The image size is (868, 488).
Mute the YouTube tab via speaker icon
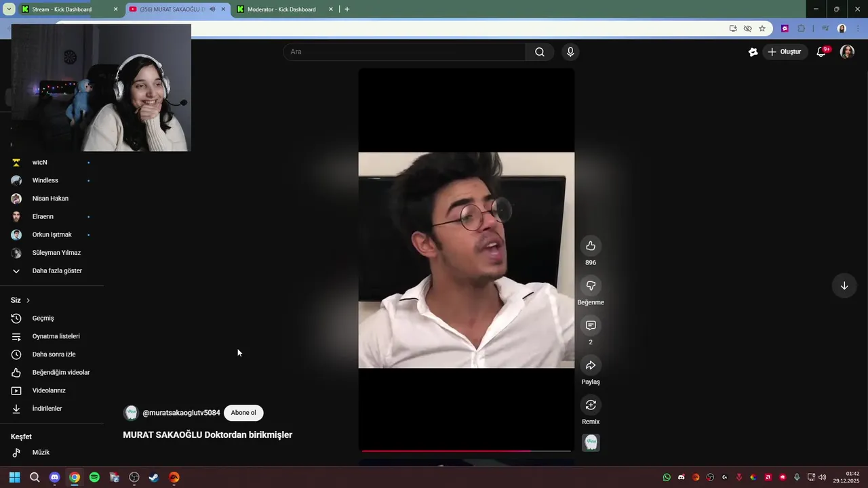212,9
